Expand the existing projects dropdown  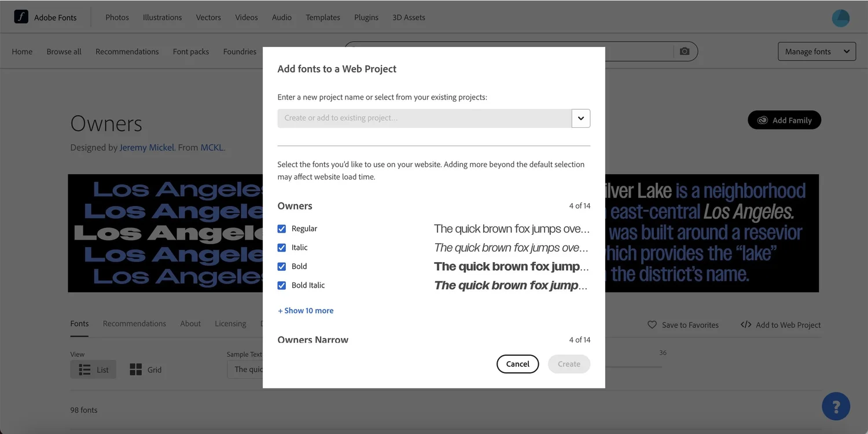(x=581, y=118)
